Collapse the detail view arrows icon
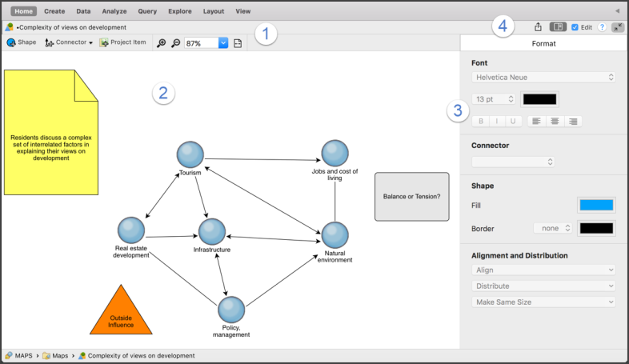Screen dimensions: 629x364 click(x=618, y=27)
